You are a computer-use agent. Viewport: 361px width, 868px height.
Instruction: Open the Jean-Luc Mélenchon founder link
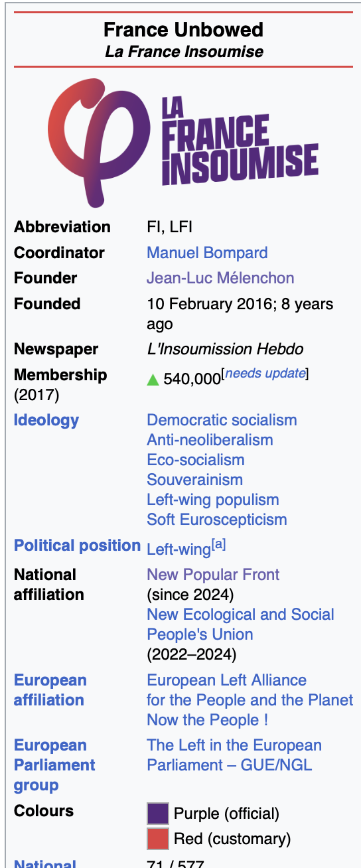pyautogui.click(x=220, y=278)
